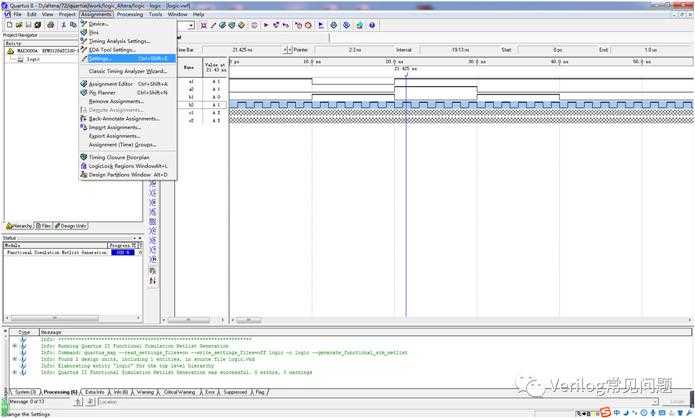The image size is (695, 418).
Task: Click the Time Bar value stepper arrows
Action: [x=288, y=50]
